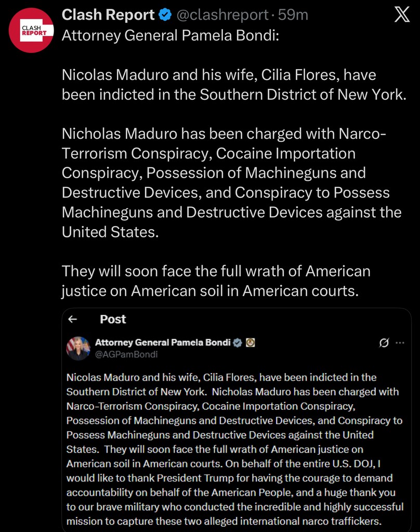The image size is (420, 532).
Task: Click the 'full wrath of American justice' paragraph
Action: [x=216, y=281]
